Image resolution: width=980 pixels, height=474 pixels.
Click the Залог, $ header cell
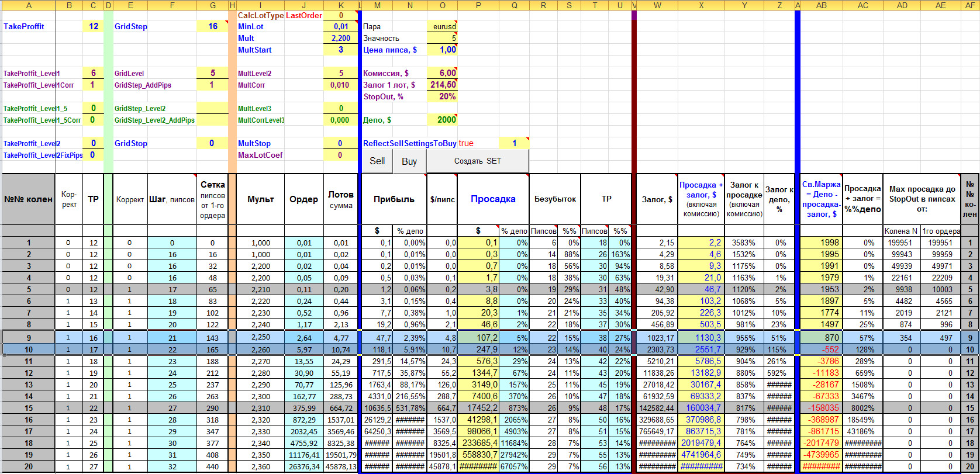coord(657,199)
